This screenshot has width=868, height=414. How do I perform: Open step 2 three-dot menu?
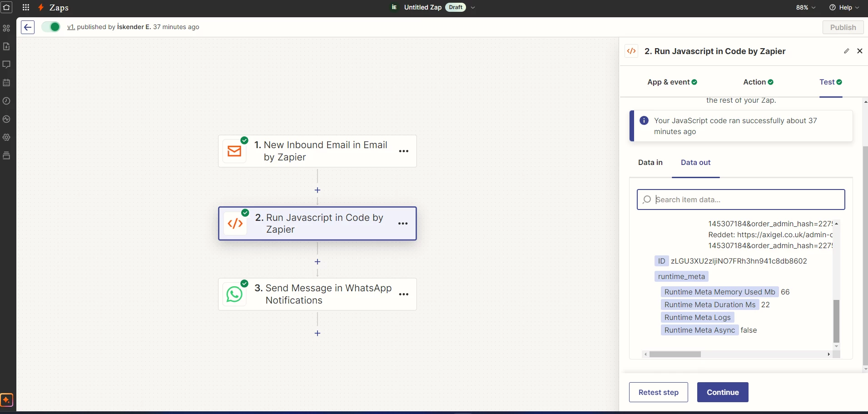click(403, 224)
